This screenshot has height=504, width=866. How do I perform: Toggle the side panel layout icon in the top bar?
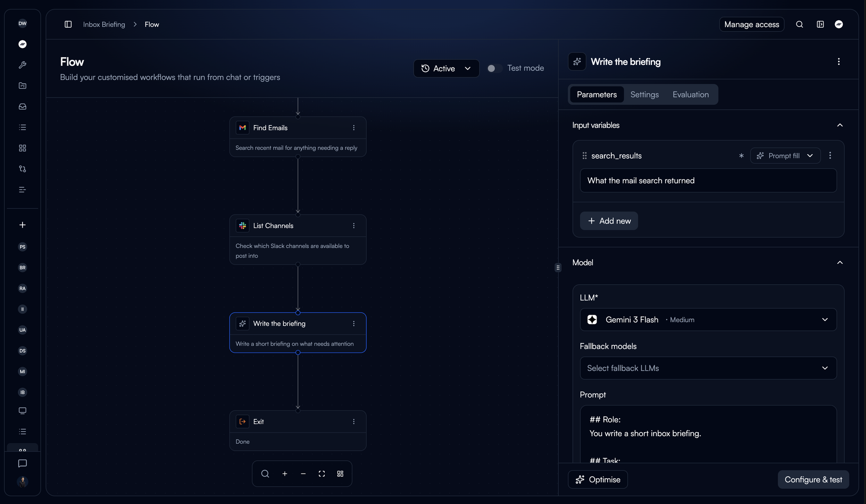pyautogui.click(x=820, y=24)
